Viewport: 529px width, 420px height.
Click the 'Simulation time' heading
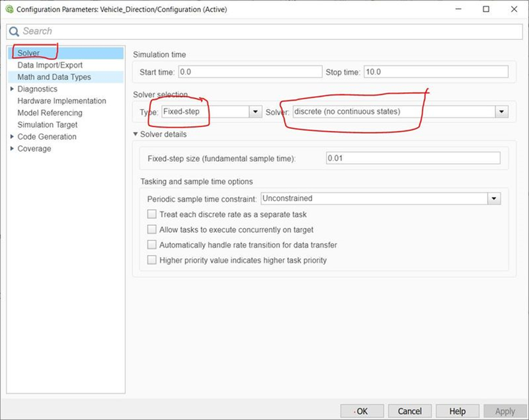pyautogui.click(x=159, y=55)
